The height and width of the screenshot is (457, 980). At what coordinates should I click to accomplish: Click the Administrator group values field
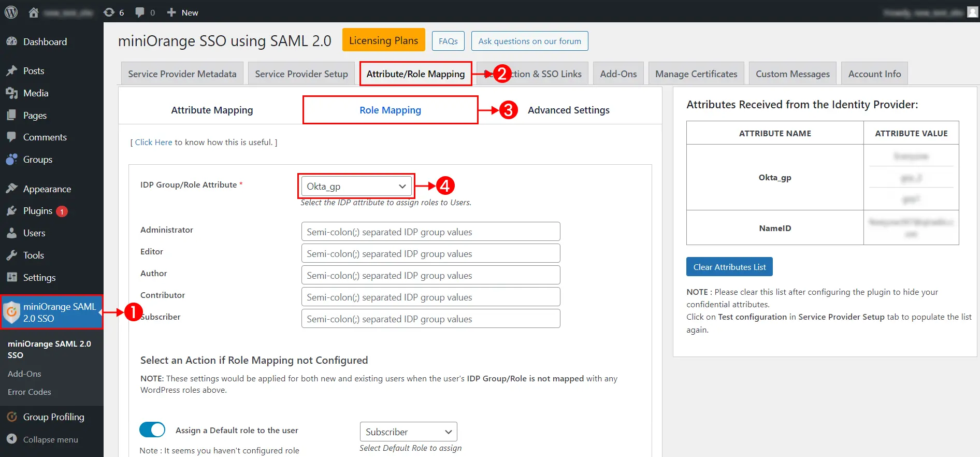[430, 232]
